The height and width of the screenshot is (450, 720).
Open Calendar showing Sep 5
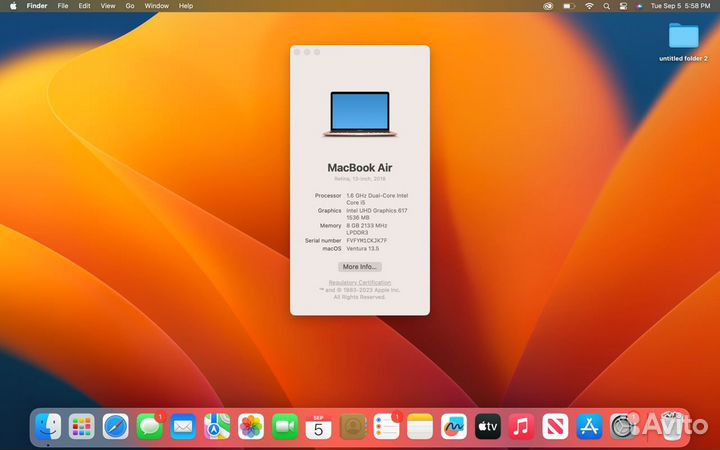pyautogui.click(x=318, y=427)
